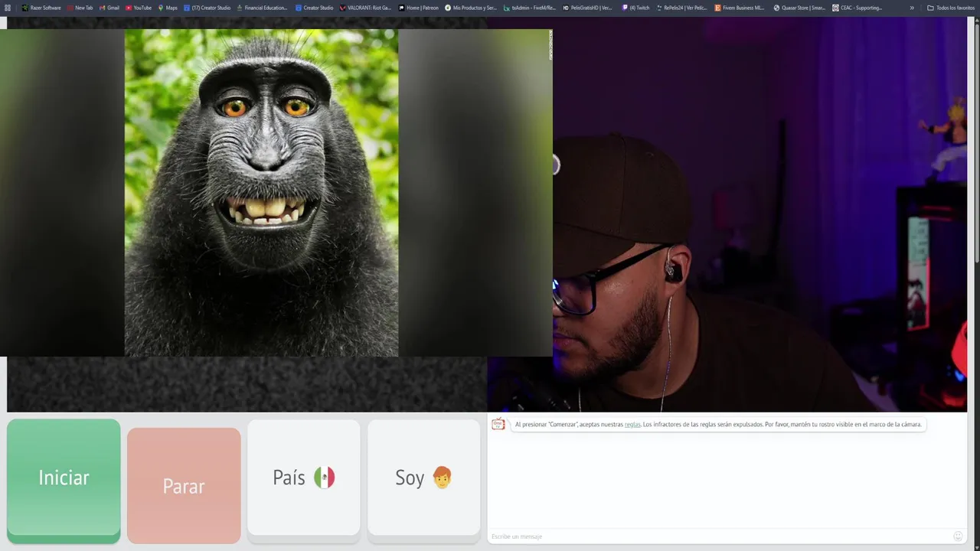Open the CEAC - Supporting bookmark
The height and width of the screenshot is (551, 980).
[x=857, y=8]
